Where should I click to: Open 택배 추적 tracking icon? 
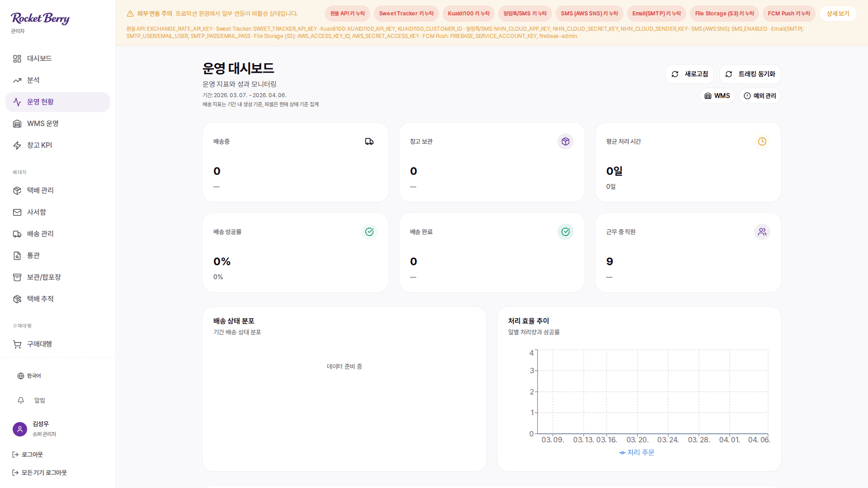17,299
